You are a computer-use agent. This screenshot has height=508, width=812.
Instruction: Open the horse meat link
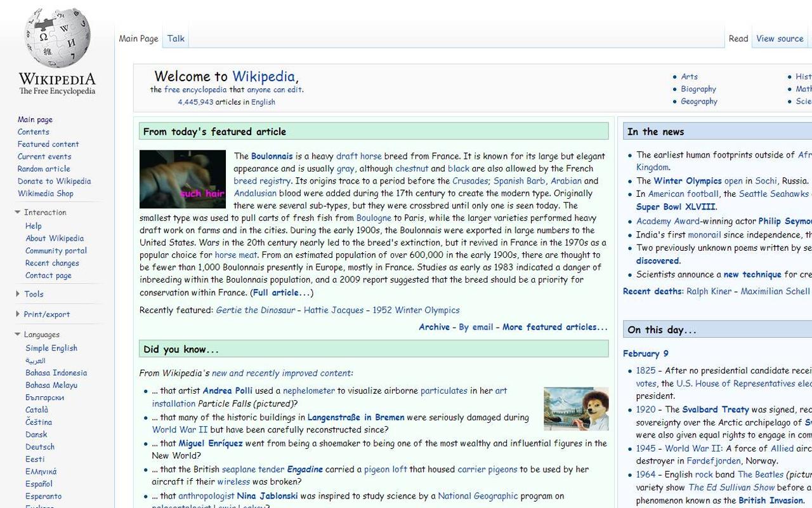point(236,255)
